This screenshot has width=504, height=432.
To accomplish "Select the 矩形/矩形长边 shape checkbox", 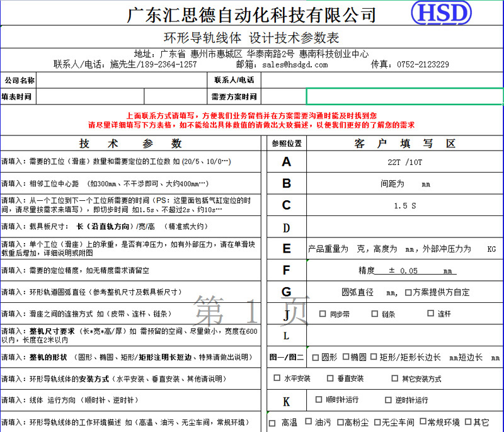I will click(374, 357).
